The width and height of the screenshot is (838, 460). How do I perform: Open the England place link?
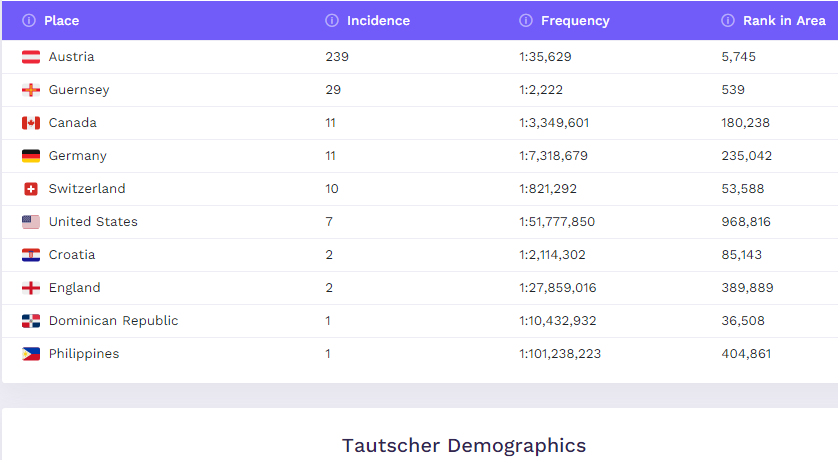click(74, 288)
